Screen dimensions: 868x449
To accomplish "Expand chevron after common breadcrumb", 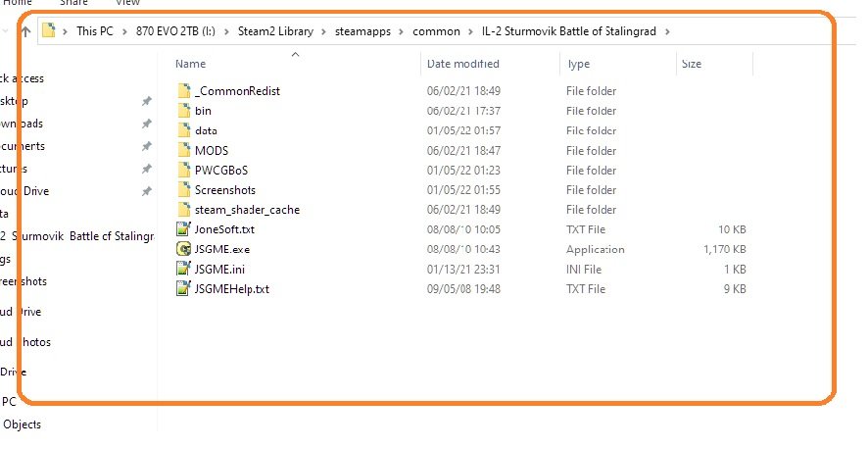I will tap(471, 31).
